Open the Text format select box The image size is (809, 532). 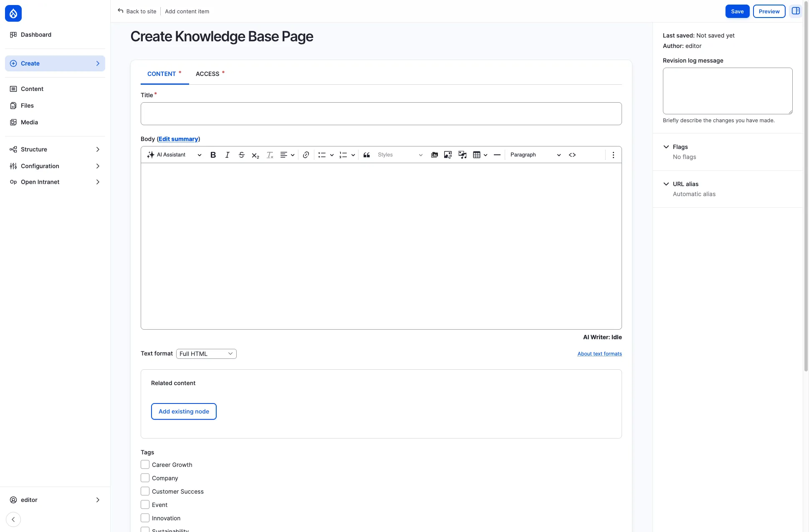click(x=206, y=354)
